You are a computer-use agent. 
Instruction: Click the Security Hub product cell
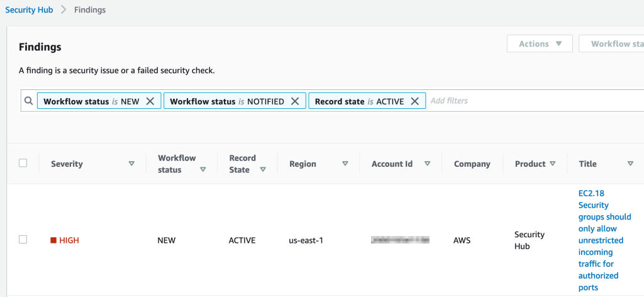[x=530, y=240]
